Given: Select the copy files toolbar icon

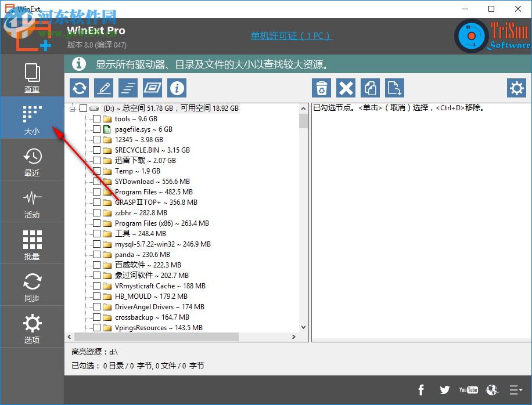Looking at the screenshot, I should [370, 88].
